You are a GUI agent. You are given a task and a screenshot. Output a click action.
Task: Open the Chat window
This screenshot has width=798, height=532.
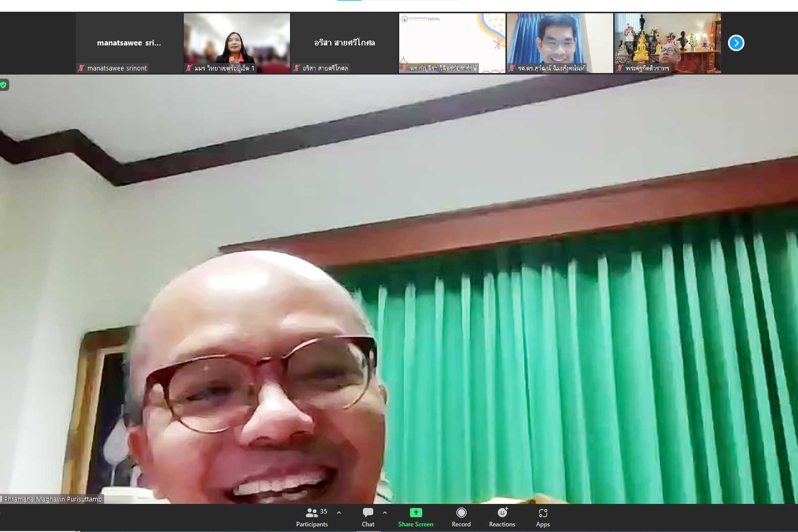pos(368,517)
